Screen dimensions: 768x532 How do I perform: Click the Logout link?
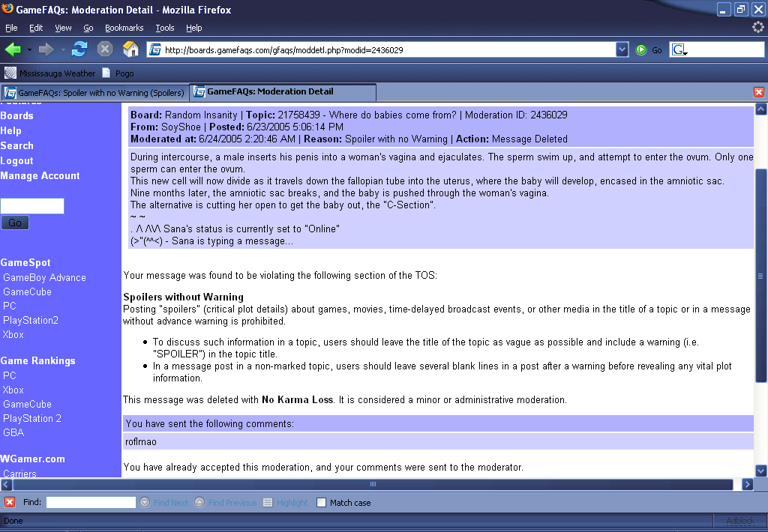point(16,161)
